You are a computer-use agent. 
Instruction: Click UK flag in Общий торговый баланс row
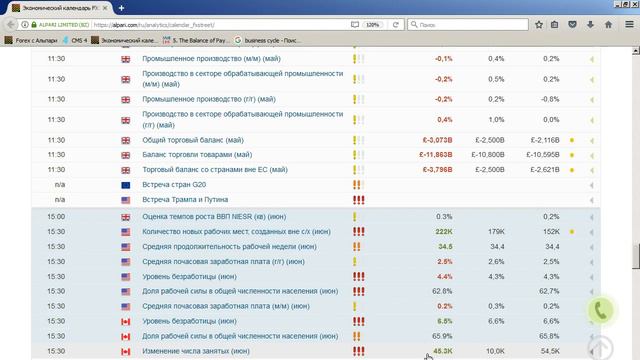point(126,140)
